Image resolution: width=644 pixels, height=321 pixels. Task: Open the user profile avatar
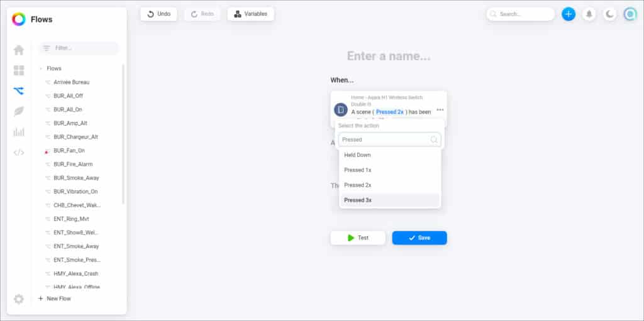pyautogui.click(x=630, y=14)
